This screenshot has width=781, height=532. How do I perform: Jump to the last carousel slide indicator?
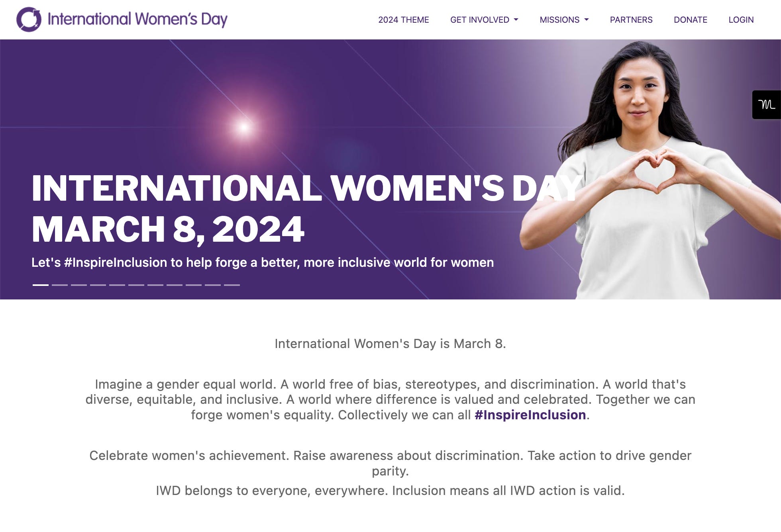232,285
